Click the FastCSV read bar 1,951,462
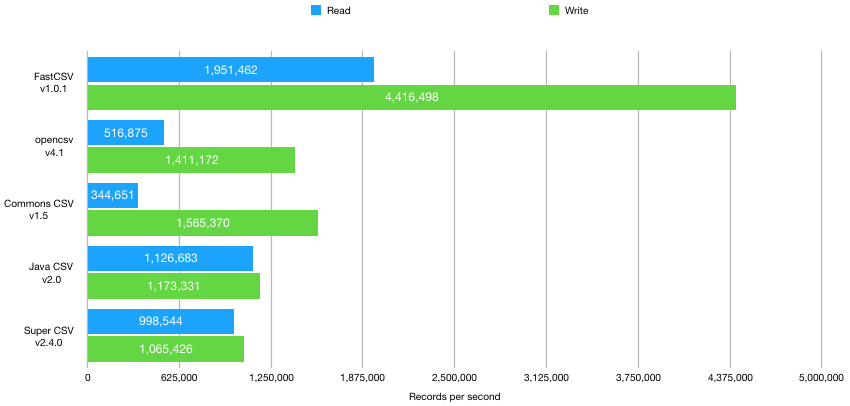Screen dimensions: 850x406 tap(231, 69)
